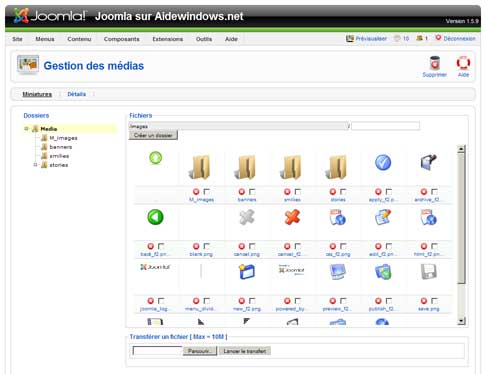Screen dimensions: 486x374
Task: Click the css_f2.png thumbnail image
Action: coord(338,217)
